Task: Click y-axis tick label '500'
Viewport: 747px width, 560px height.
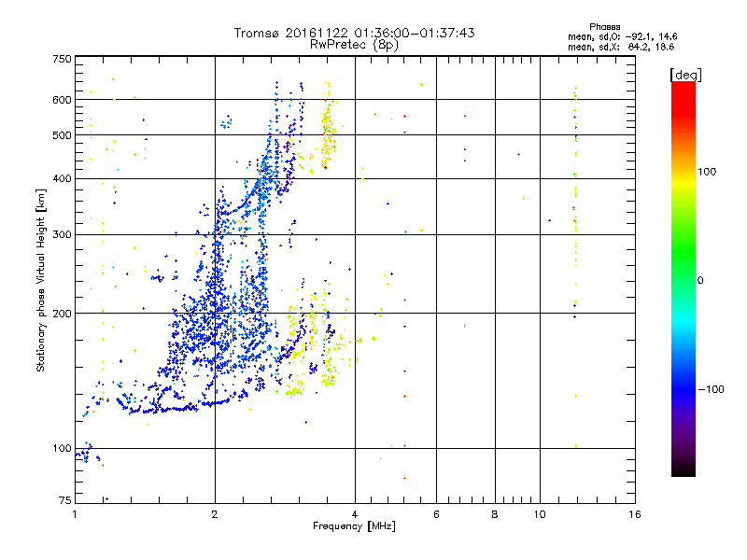Action: point(63,135)
